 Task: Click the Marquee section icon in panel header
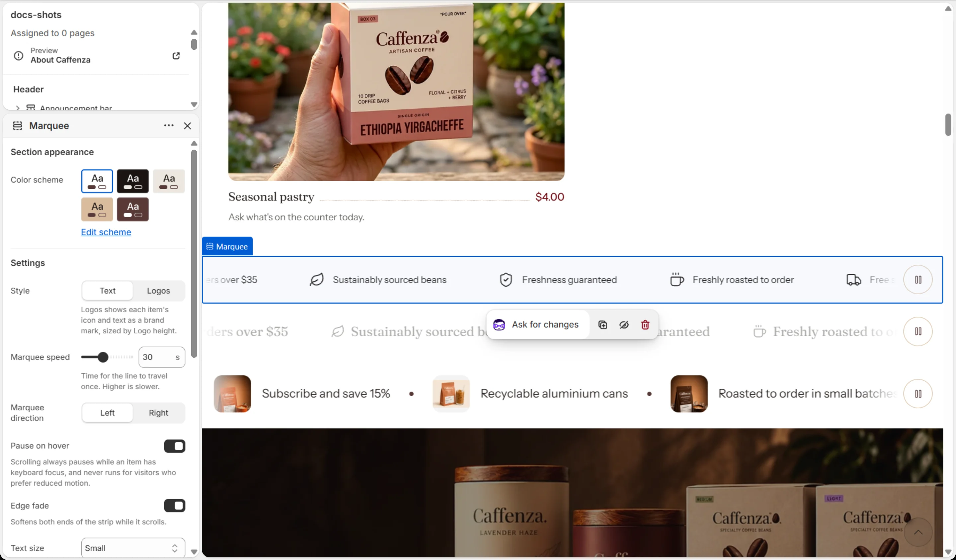pos(18,125)
